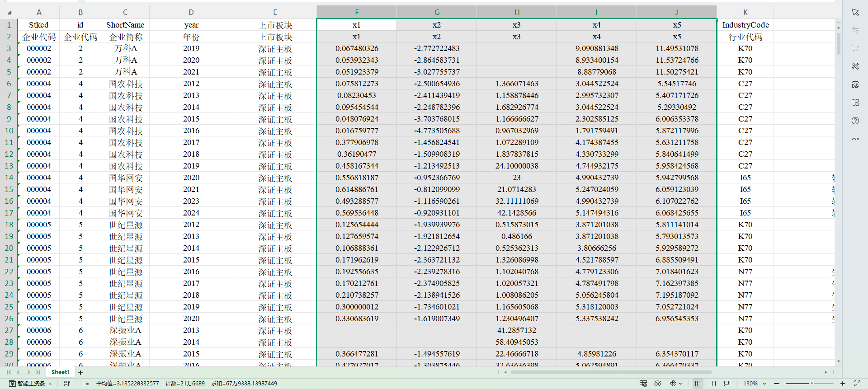Select the Sheet1 tab

(61, 372)
